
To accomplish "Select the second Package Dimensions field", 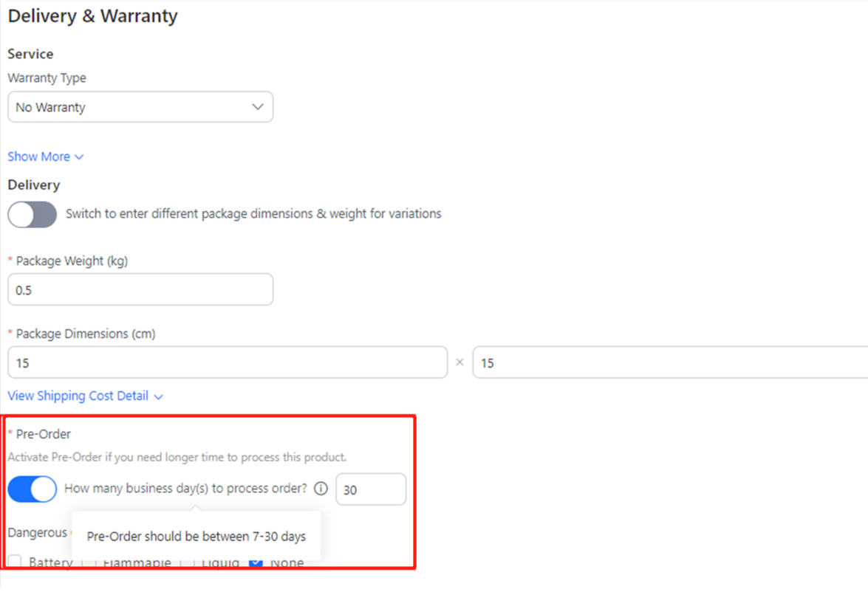I will click(669, 363).
